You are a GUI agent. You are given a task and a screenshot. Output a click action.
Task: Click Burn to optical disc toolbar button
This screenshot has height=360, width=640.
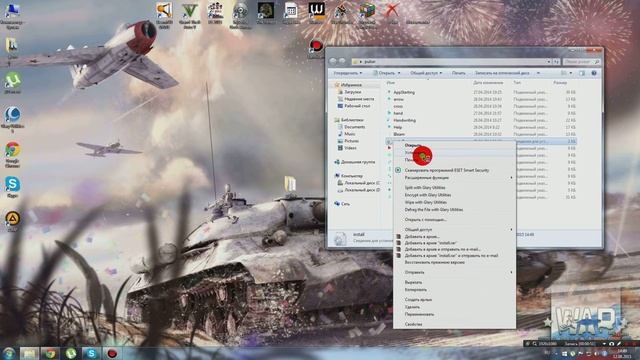tap(502, 73)
